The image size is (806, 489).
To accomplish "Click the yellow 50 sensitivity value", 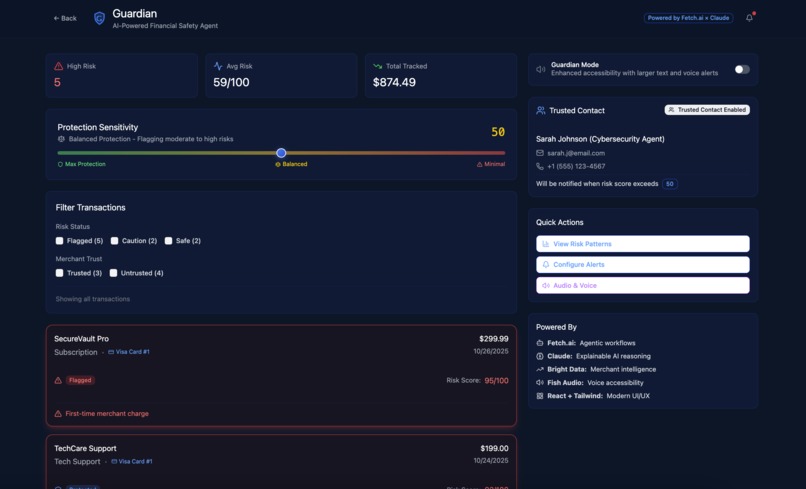I will click(x=498, y=132).
